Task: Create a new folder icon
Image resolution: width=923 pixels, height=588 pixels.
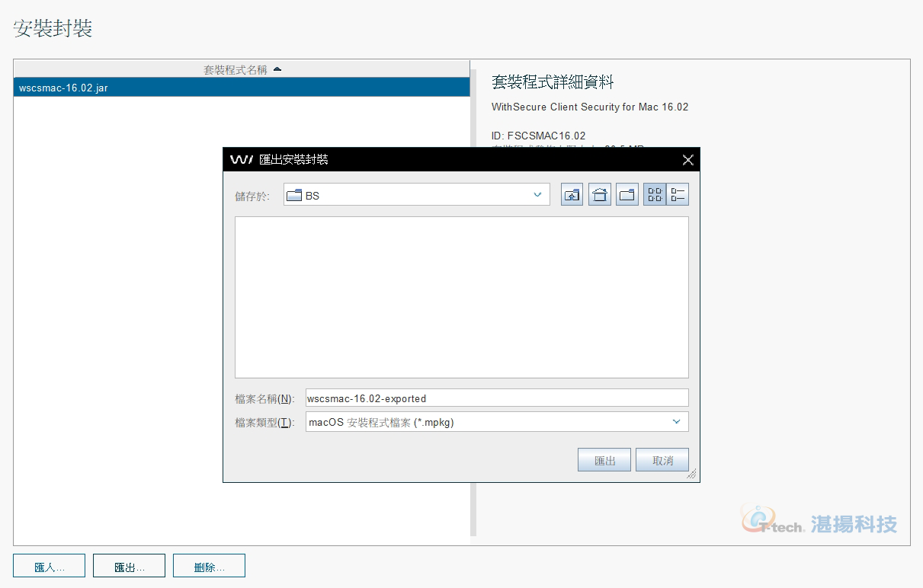Action: pos(627,195)
